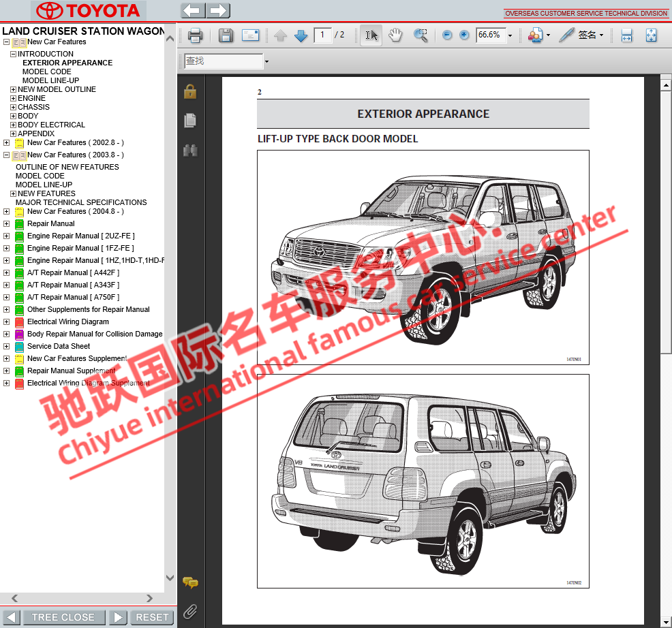Viewport: 672px width, 628px height.
Task: Click the zoom percentage field showing 66.6%
Action: click(x=491, y=35)
